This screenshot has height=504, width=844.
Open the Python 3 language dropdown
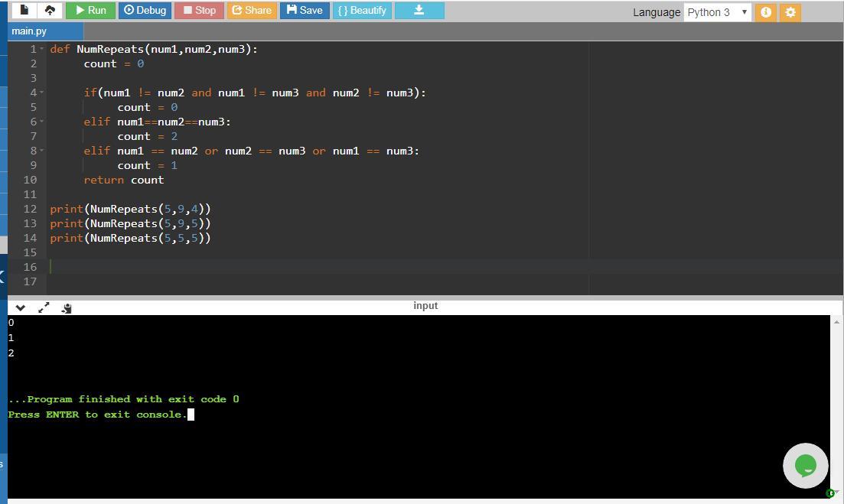[717, 12]
